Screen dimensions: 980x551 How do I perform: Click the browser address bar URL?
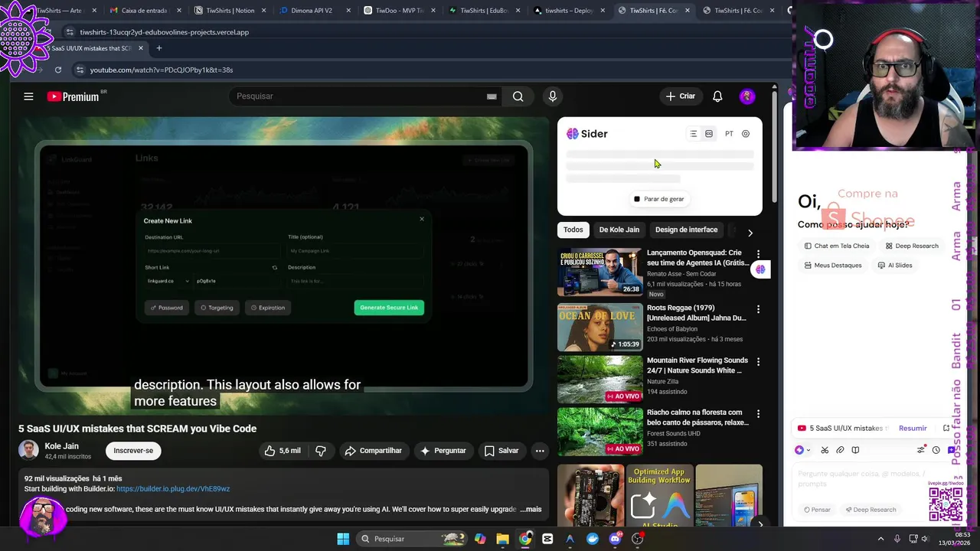coord(162,70)
